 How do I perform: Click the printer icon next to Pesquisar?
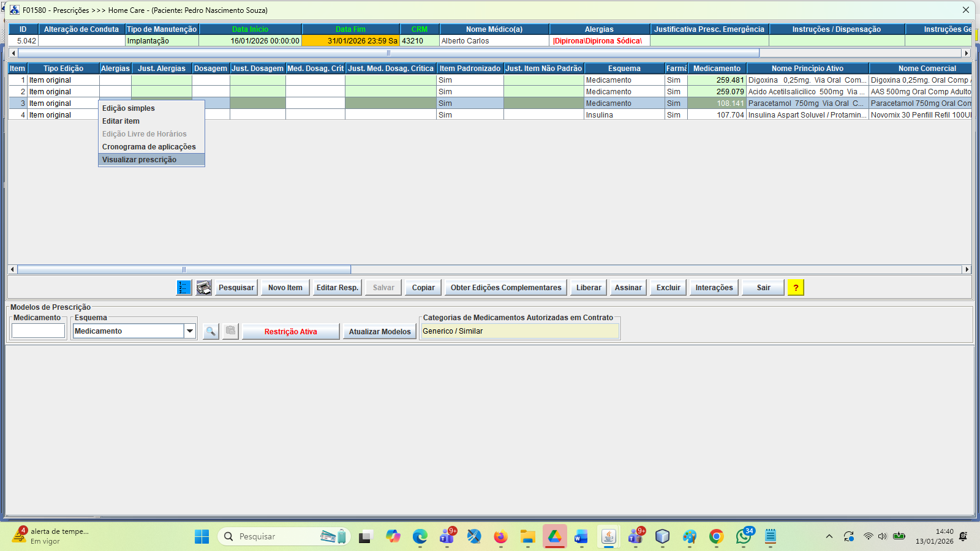pyautogui.click(x=204, y=288)
